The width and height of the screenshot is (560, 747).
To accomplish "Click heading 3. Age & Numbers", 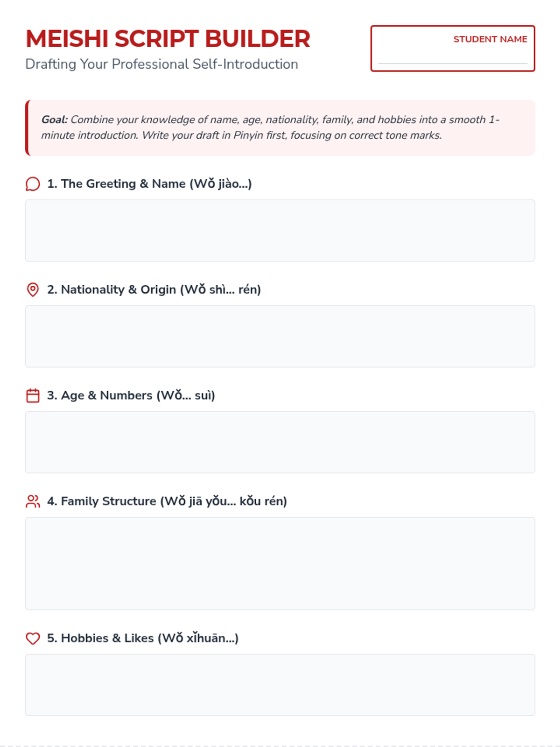I will click(x=131, y=395).
